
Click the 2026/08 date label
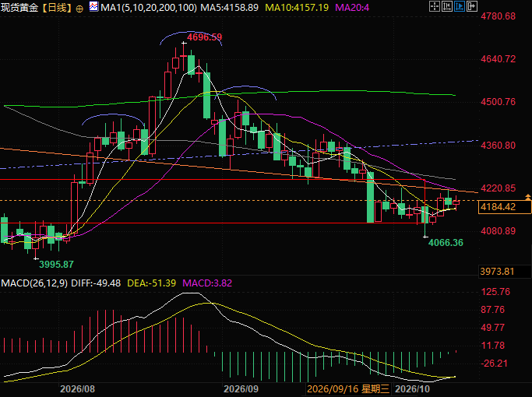(x=77, y=388)
